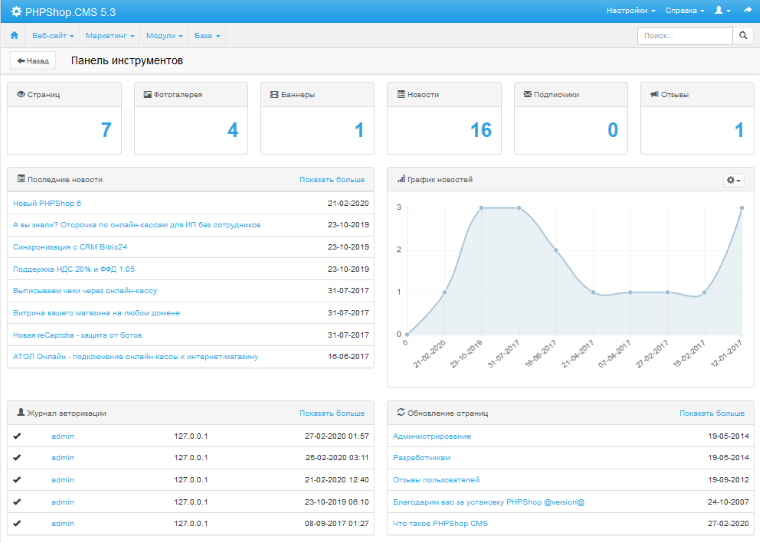Viewport: 760px width, 543px height.
Task: Open news about Синхронизация с CRM Bitrix24
Action: pos(70,247)
